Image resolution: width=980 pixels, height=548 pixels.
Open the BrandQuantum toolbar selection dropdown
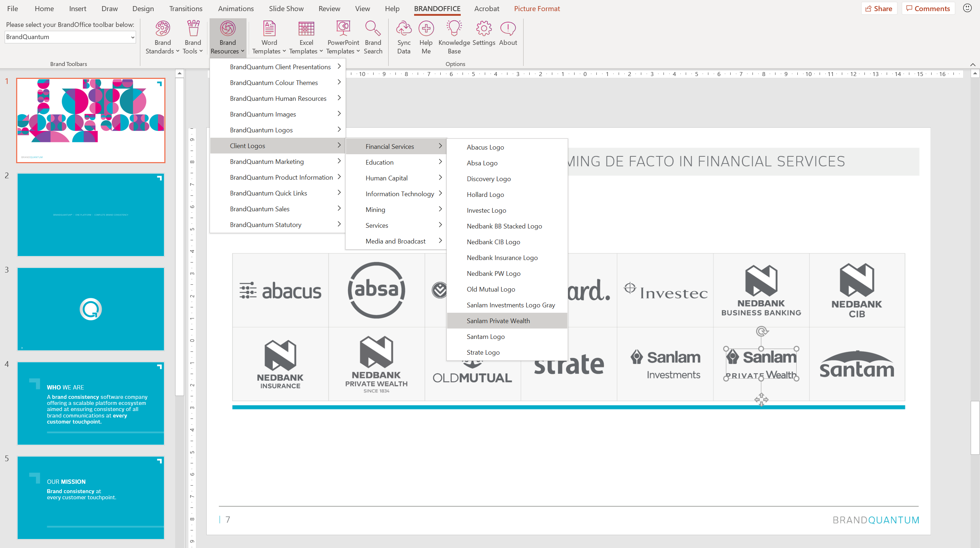(132, 37)
